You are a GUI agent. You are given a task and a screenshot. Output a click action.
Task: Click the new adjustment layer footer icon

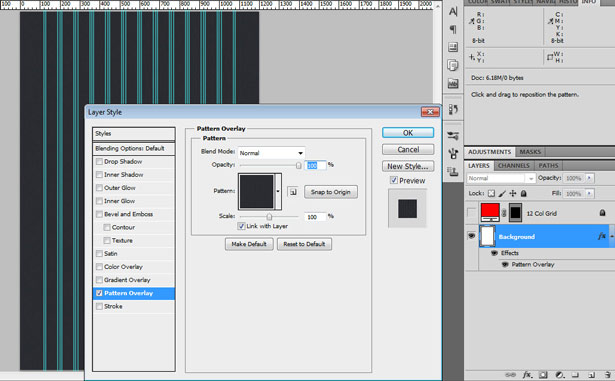[560, 375]
